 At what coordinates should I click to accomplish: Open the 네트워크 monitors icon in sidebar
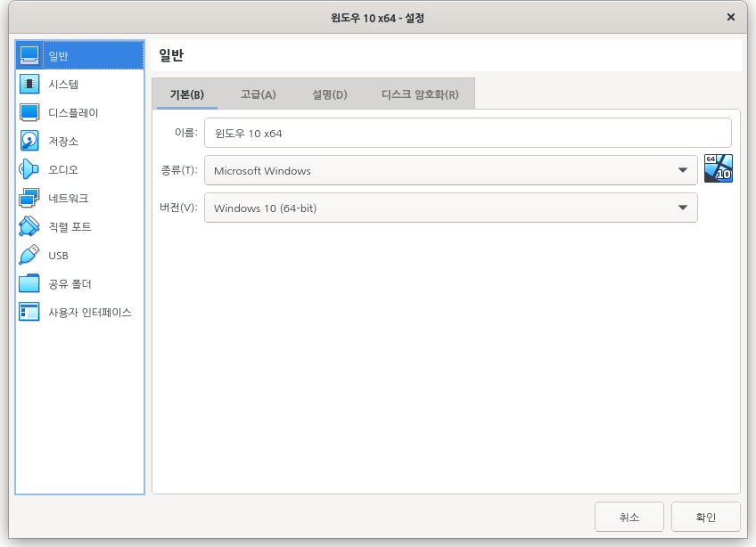[x=29, y=198]
